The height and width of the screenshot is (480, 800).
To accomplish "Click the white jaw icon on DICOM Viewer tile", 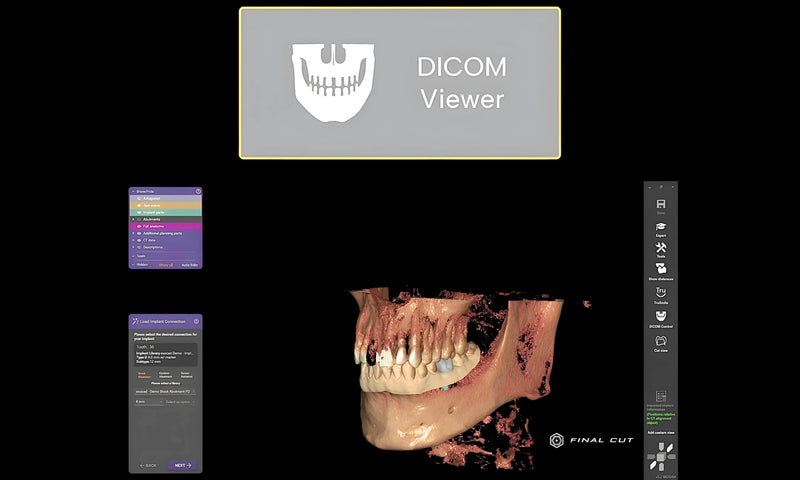I will point(333,83).
